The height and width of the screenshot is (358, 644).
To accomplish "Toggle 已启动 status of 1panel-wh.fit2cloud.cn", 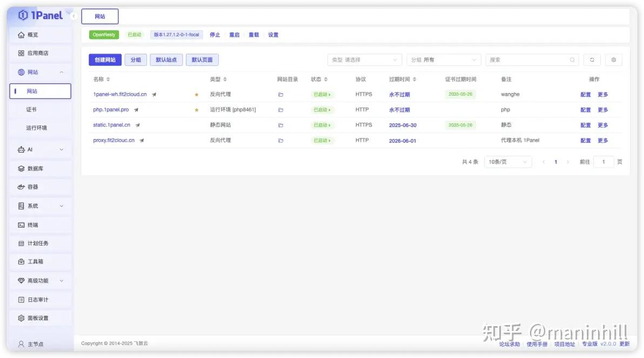I will click(322, 95).
